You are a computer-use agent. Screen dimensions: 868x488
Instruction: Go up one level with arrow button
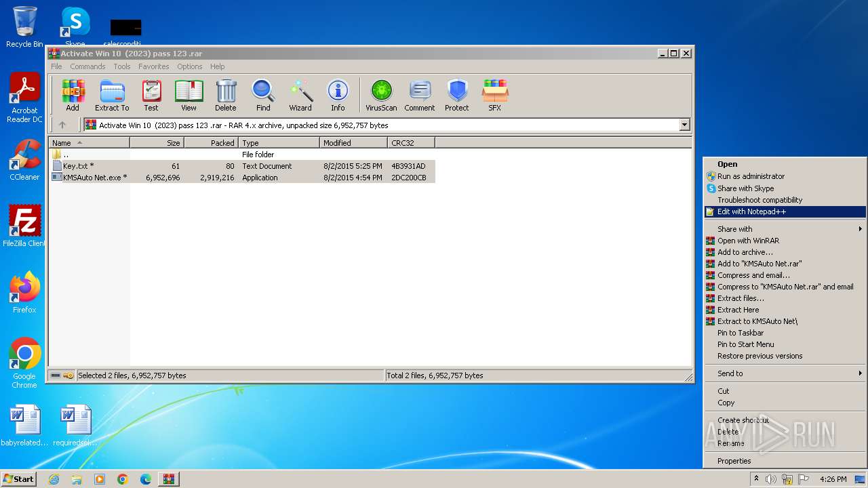tap(62, 125)
